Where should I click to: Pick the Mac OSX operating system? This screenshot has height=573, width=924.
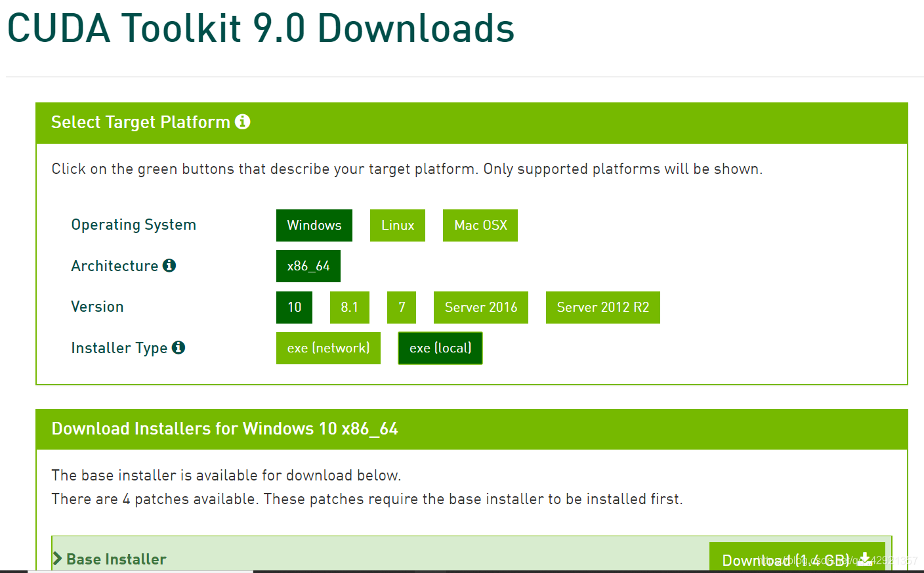pos(480,225)
